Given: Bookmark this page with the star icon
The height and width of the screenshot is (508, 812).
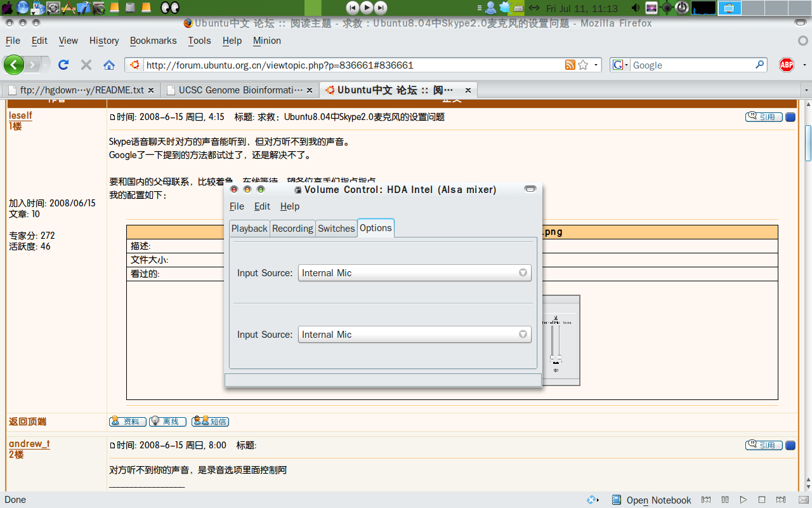Looking at the screenshot, I should (x=583, y=65).
